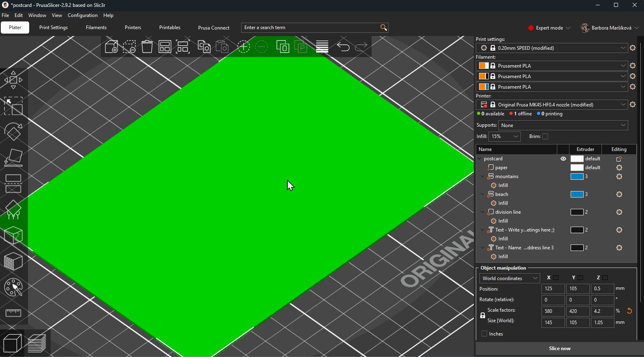Open the Supports dropdown

[x=563, y=125]
